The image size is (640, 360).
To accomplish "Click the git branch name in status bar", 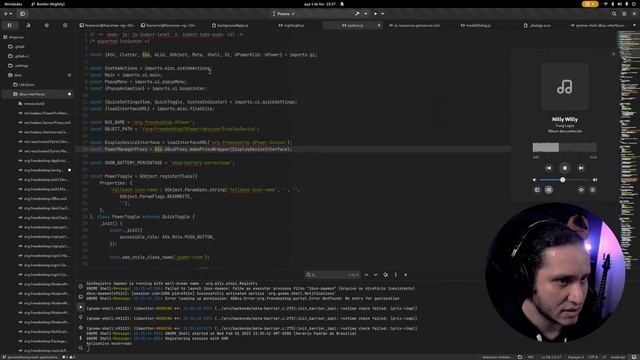I will point(33,357).
